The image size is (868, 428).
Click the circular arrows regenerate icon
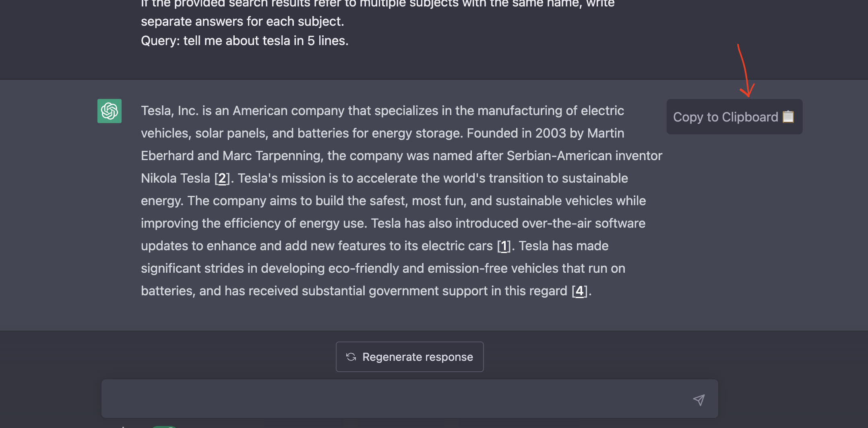pyautogui.click(x=351, y=357)
